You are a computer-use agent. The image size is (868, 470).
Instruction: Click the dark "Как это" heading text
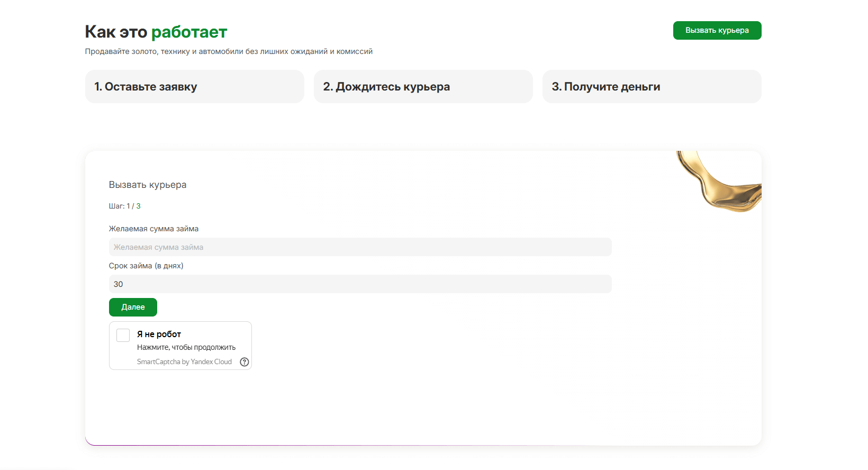[x=116, y=32]
